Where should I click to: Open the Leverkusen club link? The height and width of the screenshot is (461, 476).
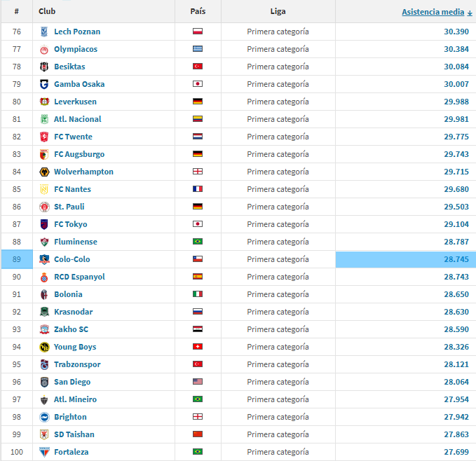click(75, 102)
